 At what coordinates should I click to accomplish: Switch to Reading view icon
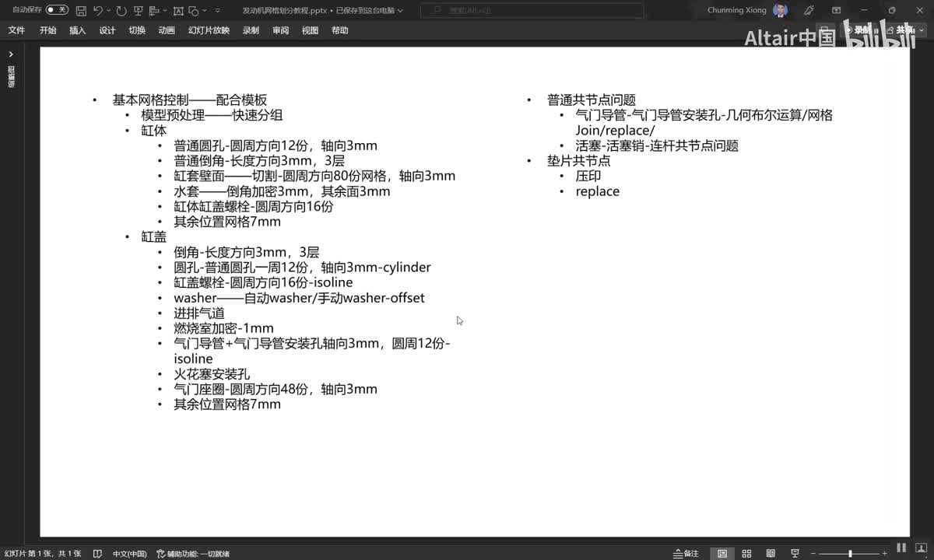coord(770,554)
